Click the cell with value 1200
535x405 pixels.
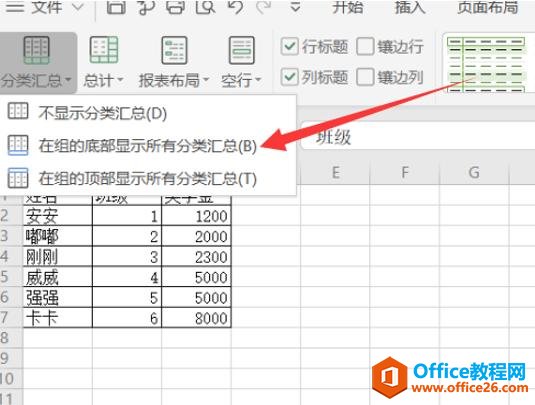coord(196,215)
